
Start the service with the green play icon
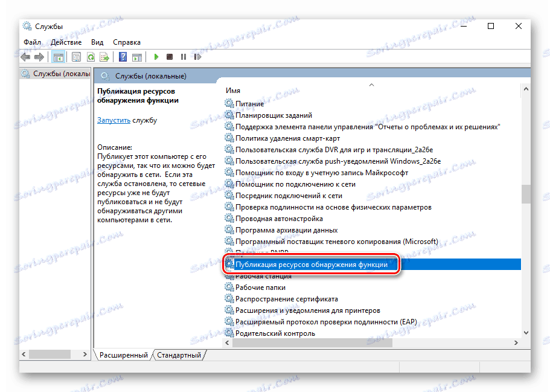coord(156,56)
